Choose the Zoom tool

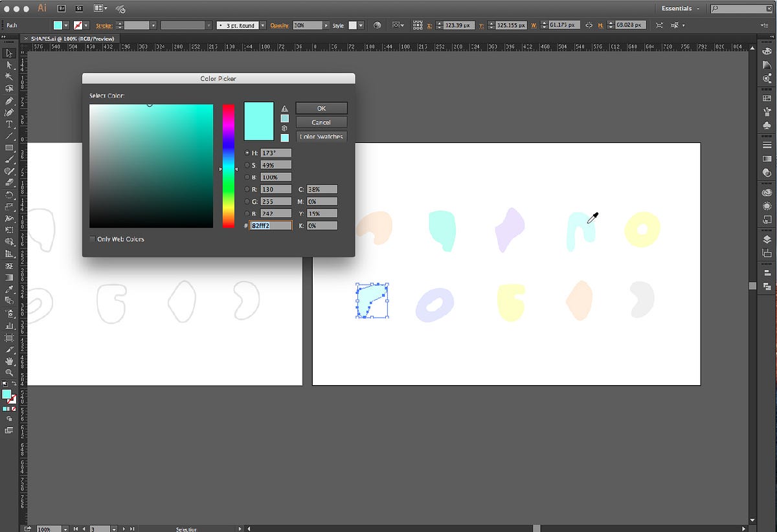(x=9, y=372)
